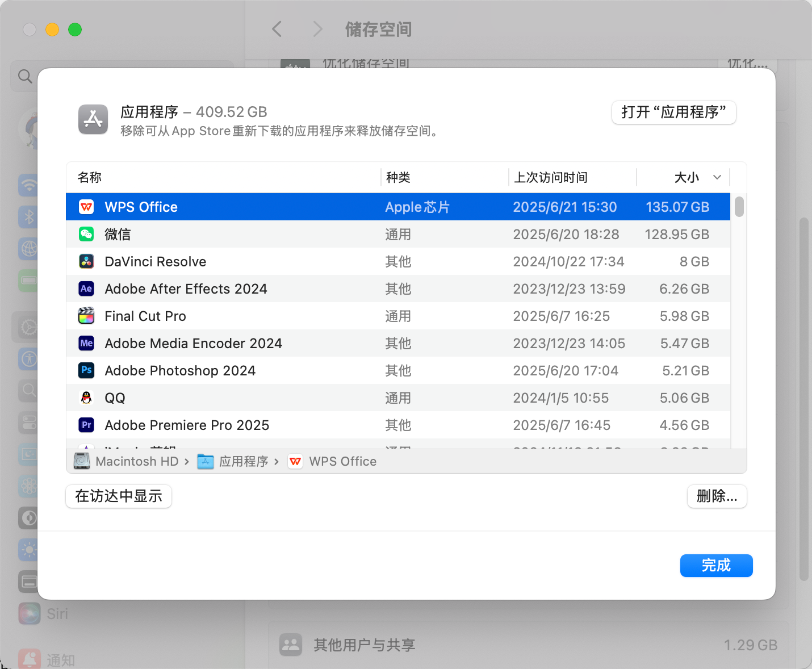Click the back chevron in 储存空间 toolbar
The width and height of the screenshot is (812, 669).
(277, 29)
